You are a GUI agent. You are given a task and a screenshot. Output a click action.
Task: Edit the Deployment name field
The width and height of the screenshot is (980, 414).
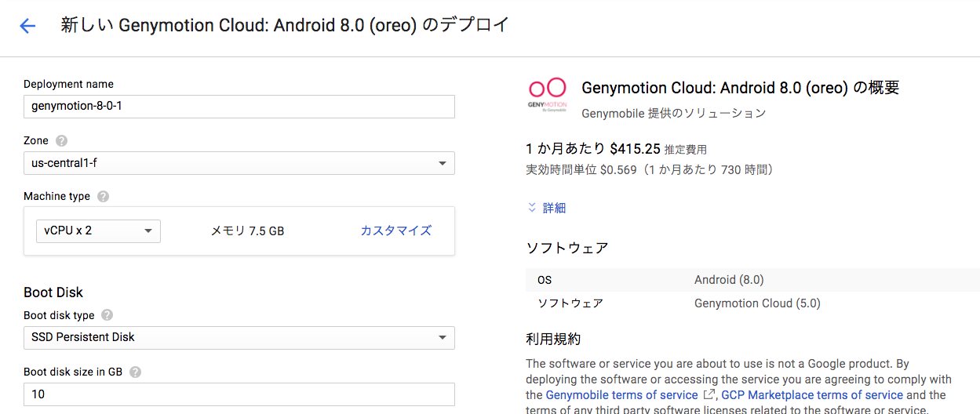pyautogui.click(x=239, y=107)
